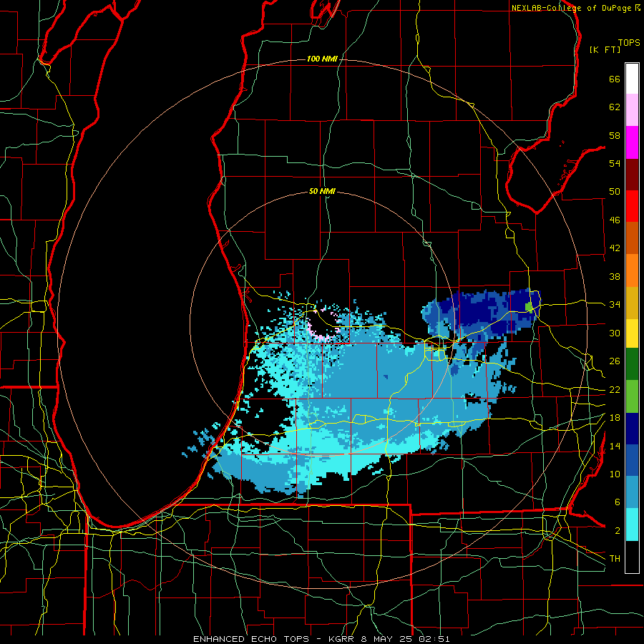The height and width of the screenshot is (644, 644).
Task: Click legend value 14
Action: (615, 446)
